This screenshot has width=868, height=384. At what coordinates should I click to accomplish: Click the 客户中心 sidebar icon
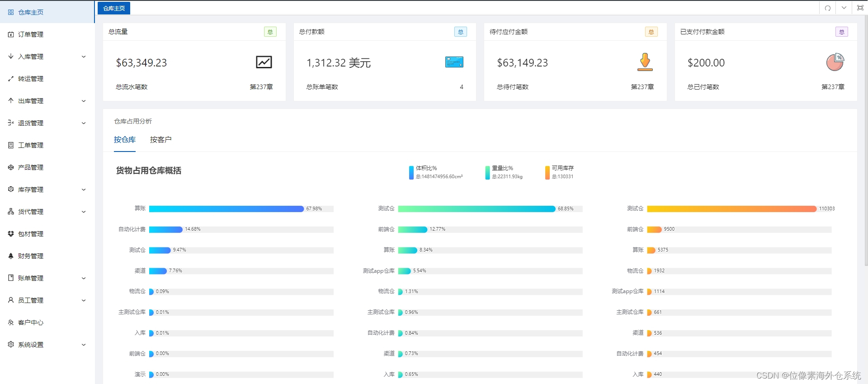click(11, 322)
